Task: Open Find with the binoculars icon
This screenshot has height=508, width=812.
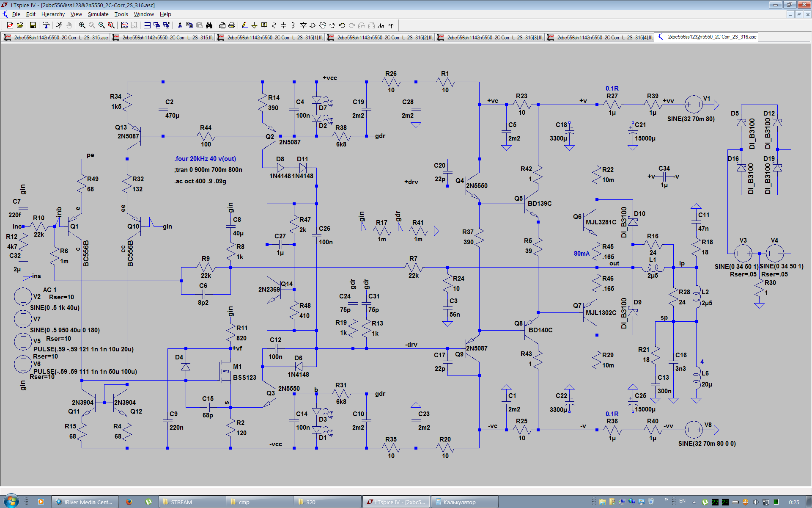Action: [209, 25]
